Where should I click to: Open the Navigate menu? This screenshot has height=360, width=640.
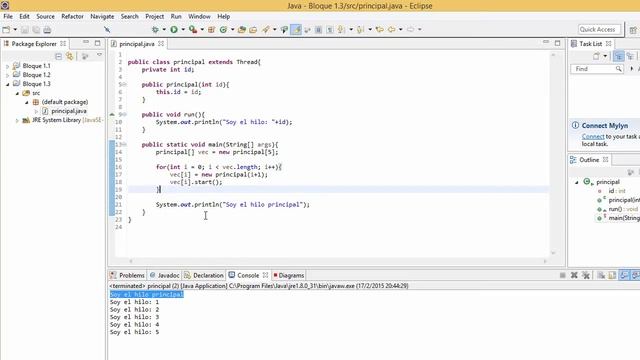[x=102, y=16]
